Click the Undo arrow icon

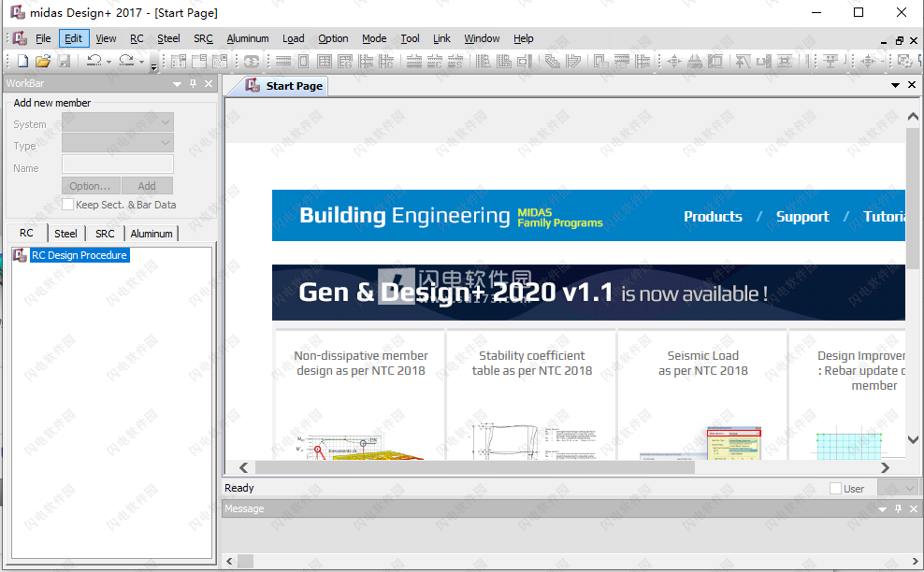(94, 60)
